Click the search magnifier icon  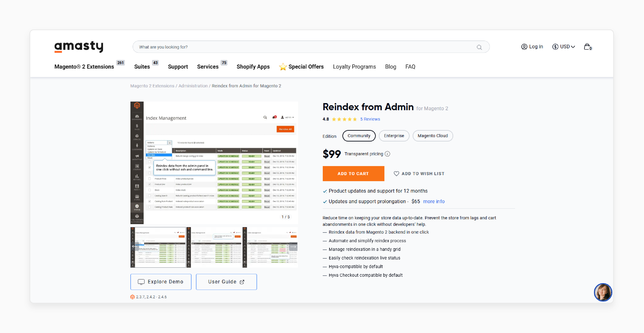[479, 47]
